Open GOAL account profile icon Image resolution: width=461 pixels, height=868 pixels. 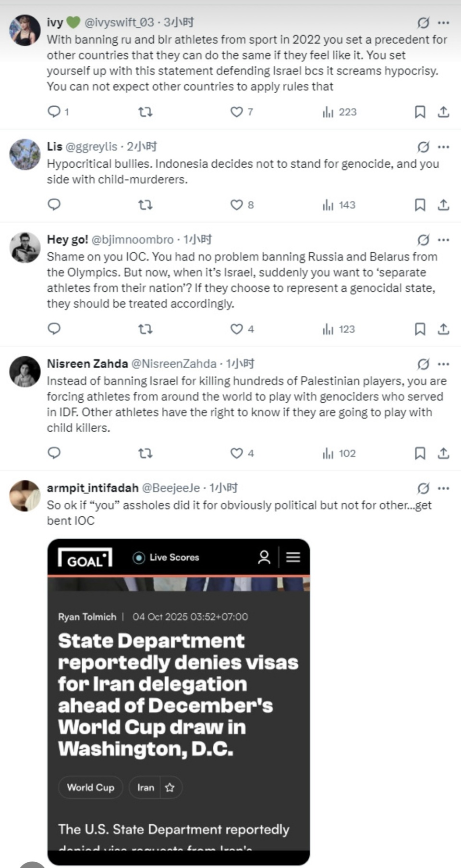(264, 557)
